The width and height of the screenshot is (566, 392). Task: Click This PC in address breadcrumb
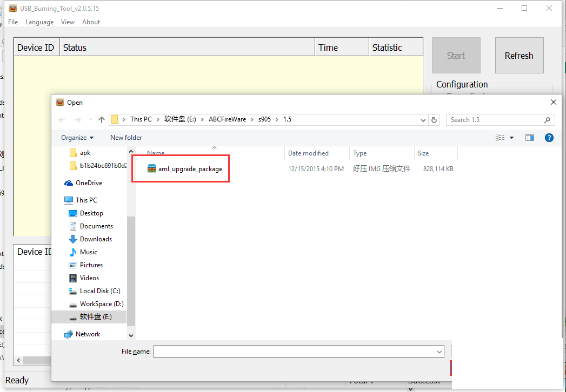[x=141, y=119]
